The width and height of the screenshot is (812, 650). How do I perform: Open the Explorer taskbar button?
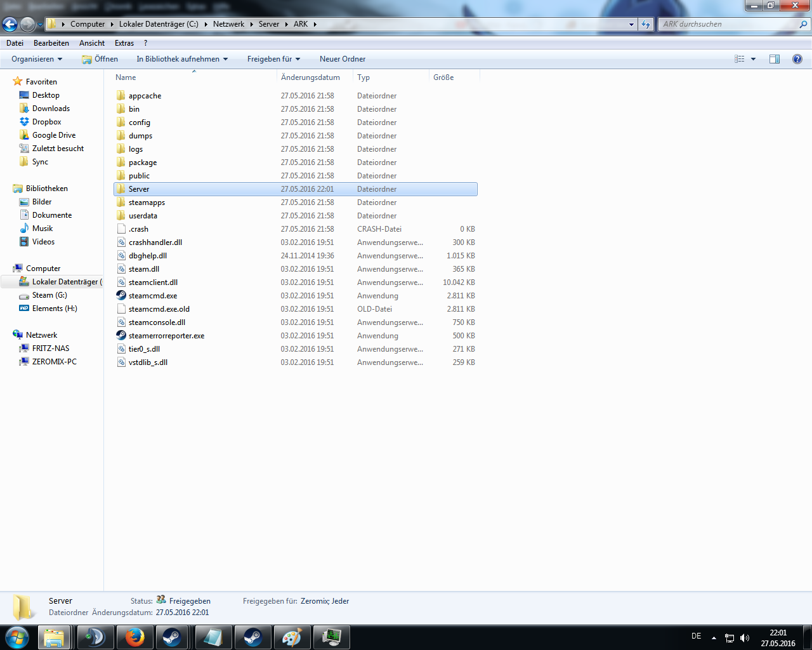coord(55,637)
